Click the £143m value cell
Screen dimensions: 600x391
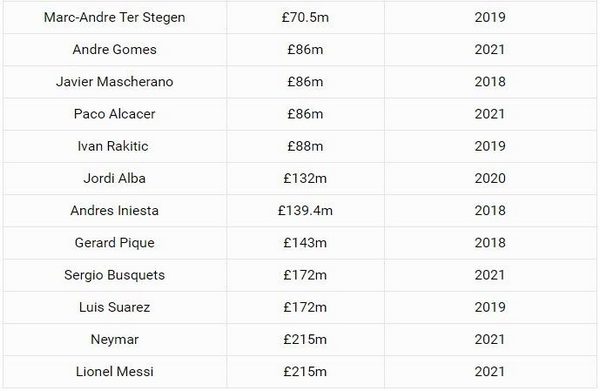(x=305, y=243)
